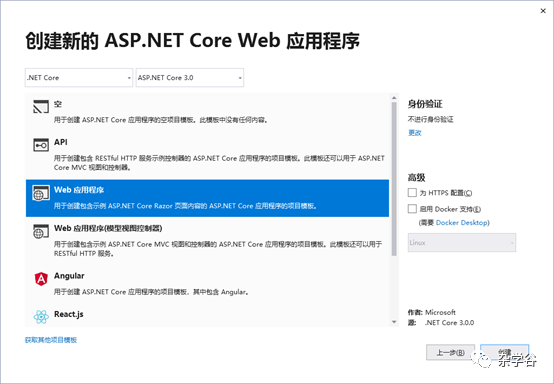The image size is (554, 384).
Task: Click the MVC Web application icon
Action: point(41,231)
